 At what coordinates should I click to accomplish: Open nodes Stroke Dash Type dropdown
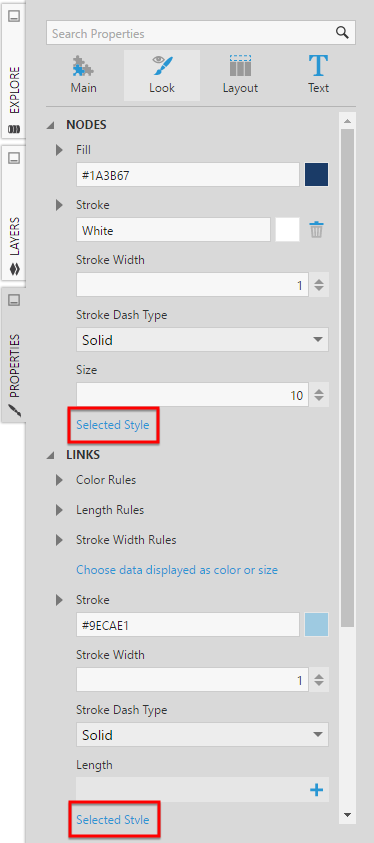click(202, 340)
